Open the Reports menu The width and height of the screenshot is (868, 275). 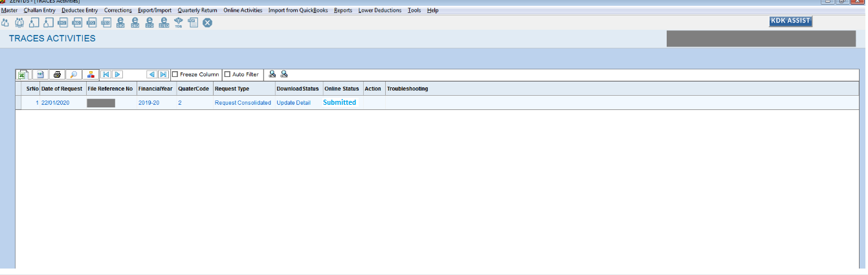[x=343, y=10]
